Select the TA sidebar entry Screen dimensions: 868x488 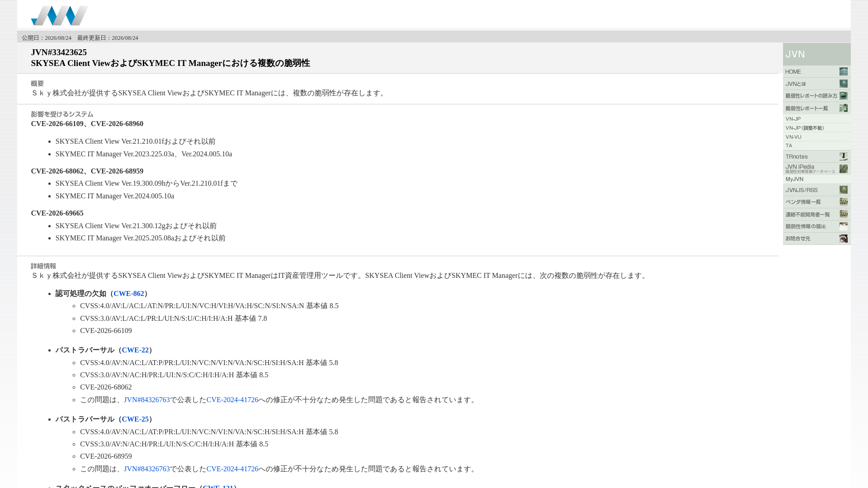[816, 145]
